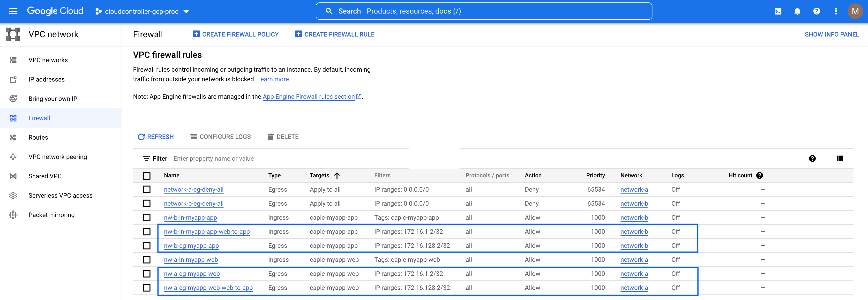Activate Cloud Shell terminal icon
868x300 pixels.
point(778,11)
